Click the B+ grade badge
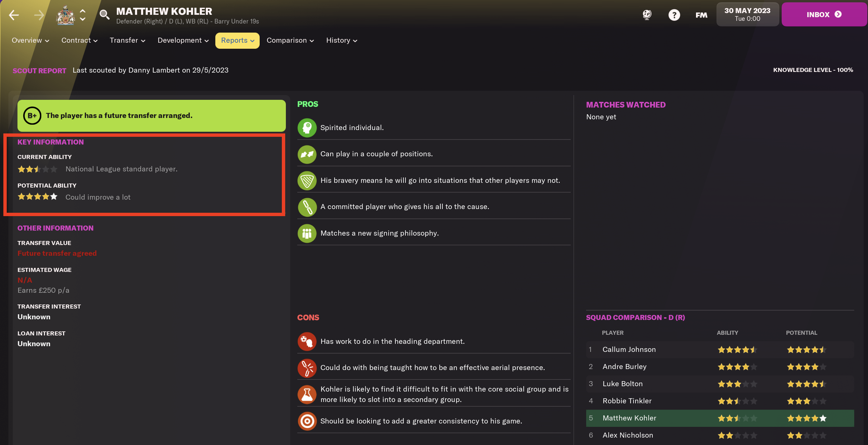Screen dimensions: 868x445 point(32,116)
